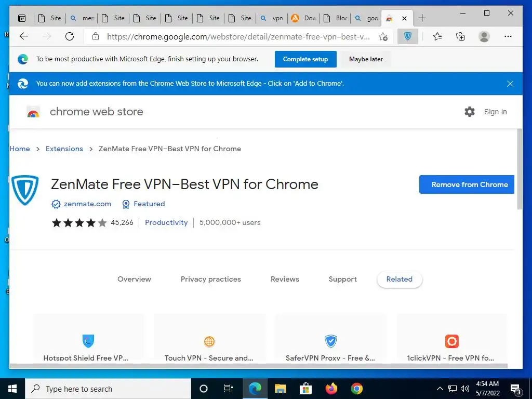
Task: Open a new browser tab
Action: tap(422, 18)
